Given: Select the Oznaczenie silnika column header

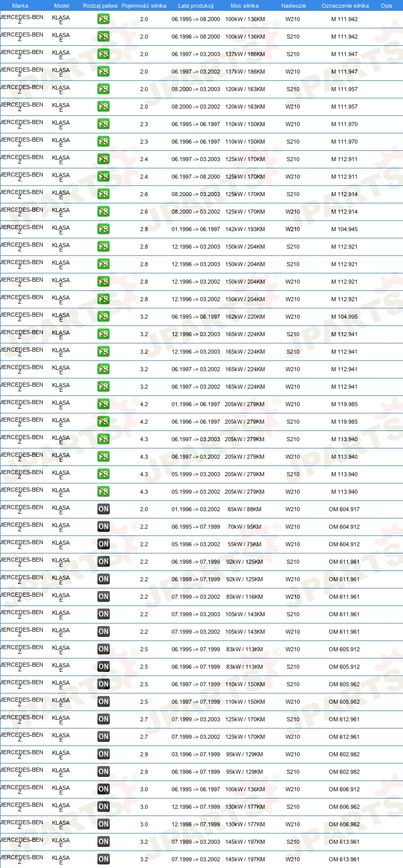Looking at the screenshot, I should [345, 6].
